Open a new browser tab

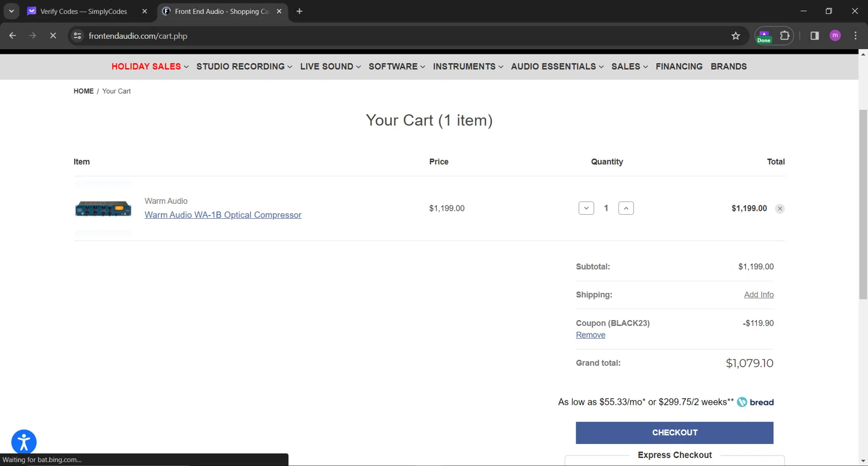[299, 11]
